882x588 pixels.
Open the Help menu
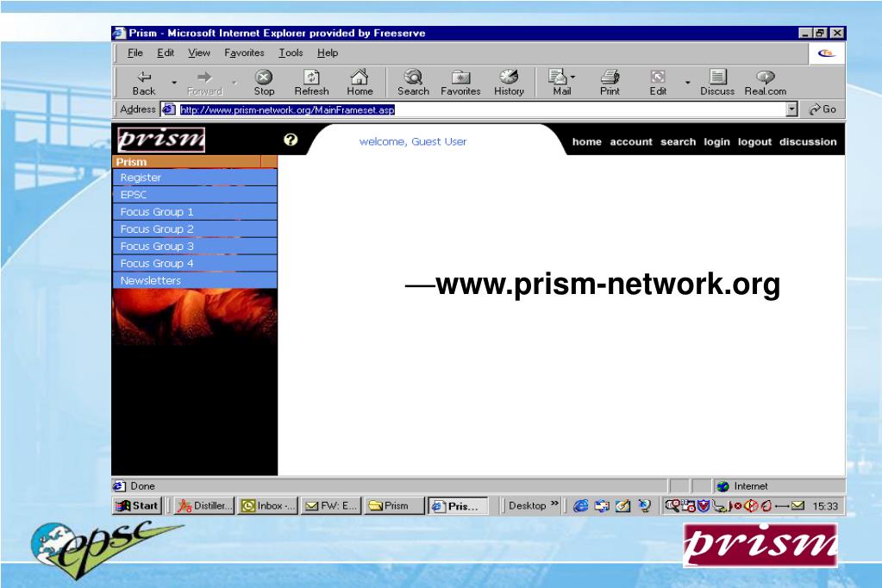coord(328,53)
